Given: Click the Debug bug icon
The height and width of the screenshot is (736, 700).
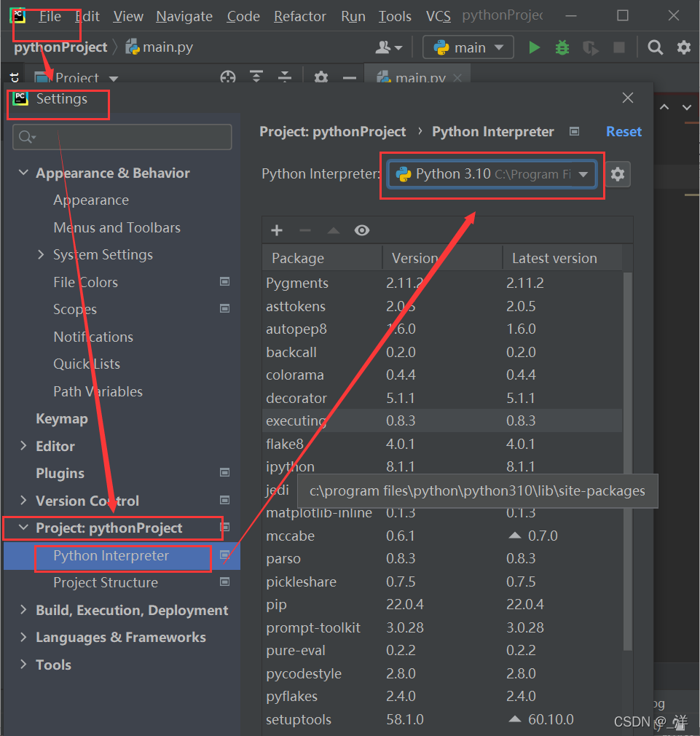Looking at the screenshot, I should (562, 47).
